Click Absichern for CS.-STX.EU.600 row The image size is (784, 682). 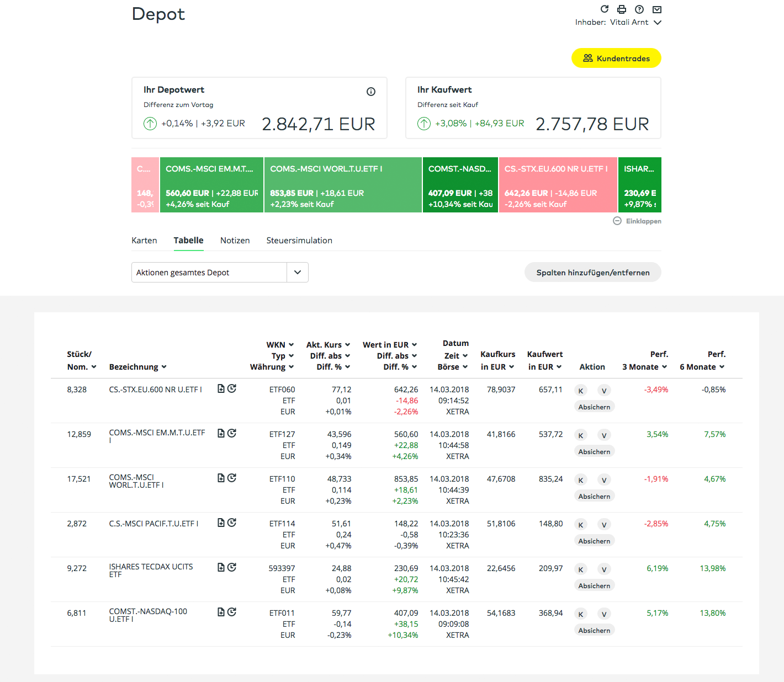(x=595, y=407)
